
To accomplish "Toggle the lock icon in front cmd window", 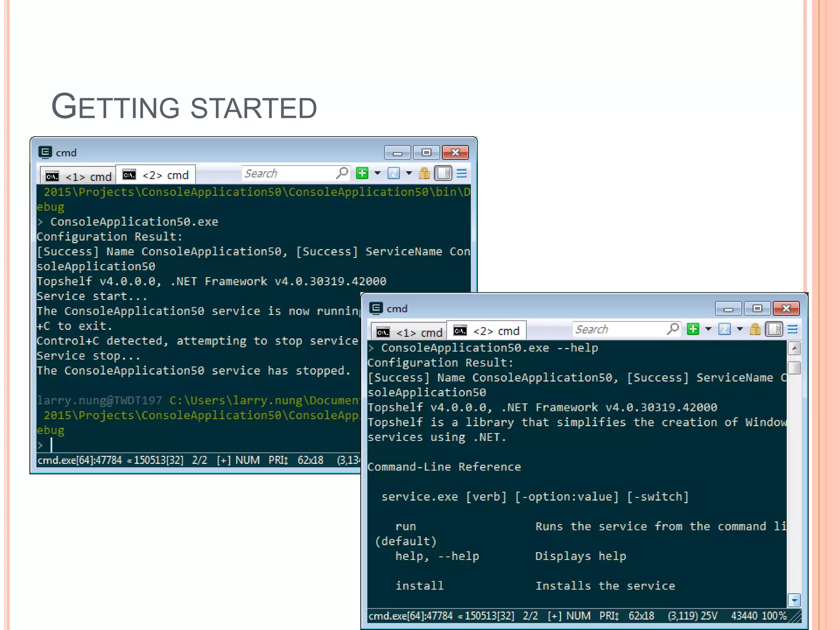I will pyautogui.click(x=756, y=329).
